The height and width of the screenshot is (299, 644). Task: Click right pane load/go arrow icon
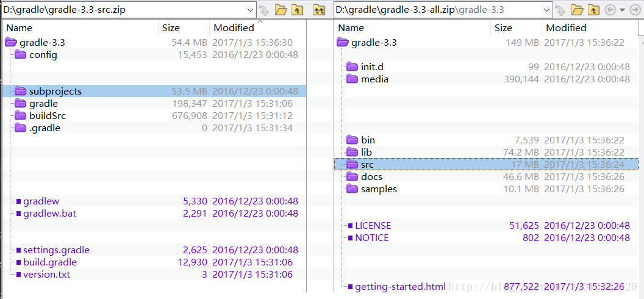tap(560, 10)
